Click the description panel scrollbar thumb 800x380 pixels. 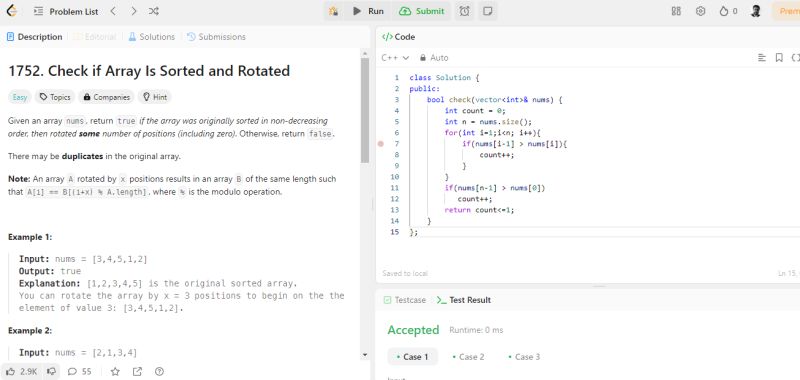click(x=365, y=110)
